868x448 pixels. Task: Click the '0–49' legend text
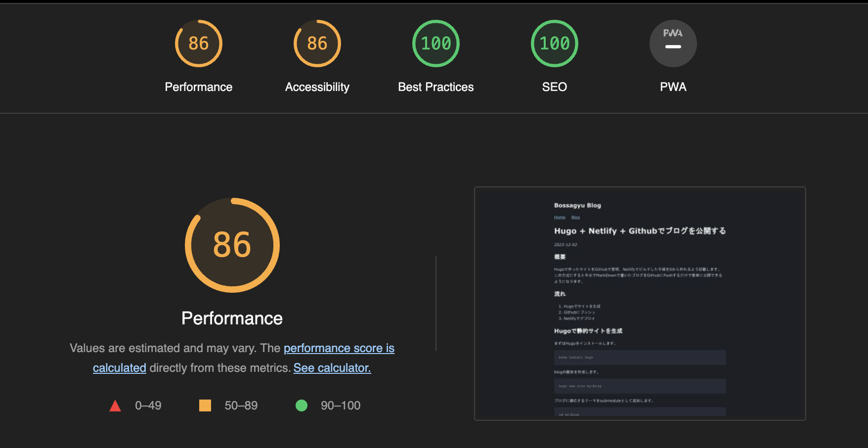click(148, 405)
